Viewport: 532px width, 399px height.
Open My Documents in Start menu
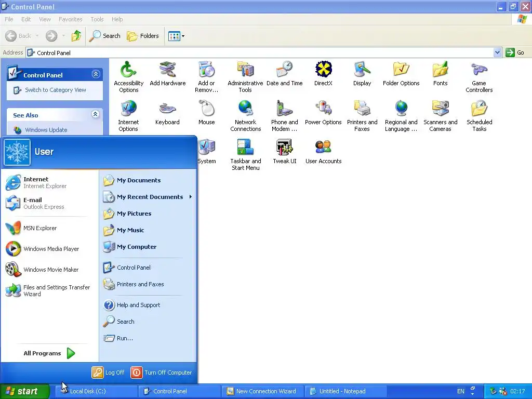click(x=148, y=180)
